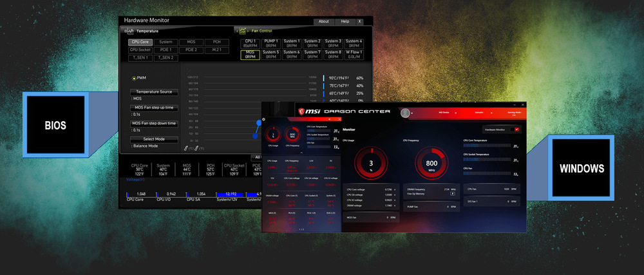Click the About button in Hardware Monitor
The width and height of the screenshot is (644, 275).
pos(324,21)
